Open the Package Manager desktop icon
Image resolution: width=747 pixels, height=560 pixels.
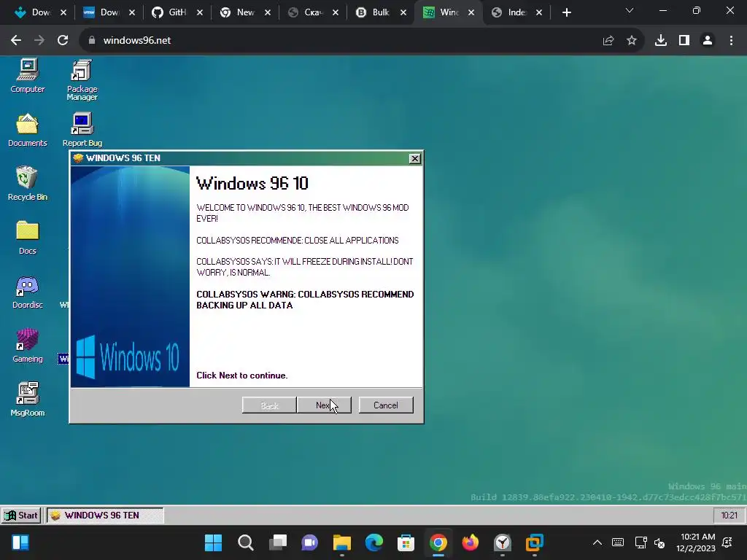pyautogui.click(x=82, y=80)
